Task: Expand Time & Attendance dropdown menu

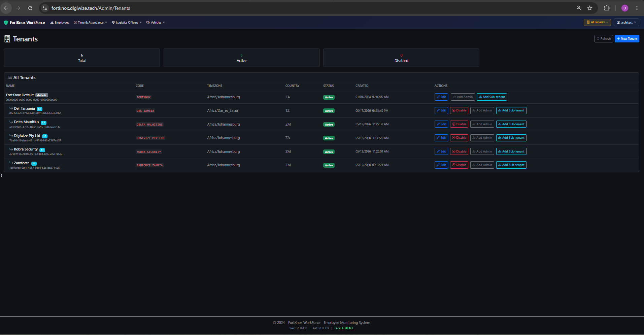Action: pyautogui.click(x=90, y=23)
